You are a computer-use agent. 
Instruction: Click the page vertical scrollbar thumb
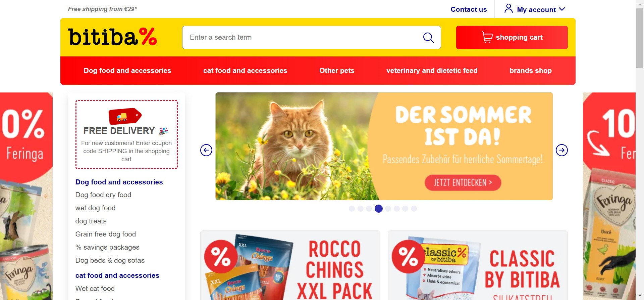pos(640,38)
